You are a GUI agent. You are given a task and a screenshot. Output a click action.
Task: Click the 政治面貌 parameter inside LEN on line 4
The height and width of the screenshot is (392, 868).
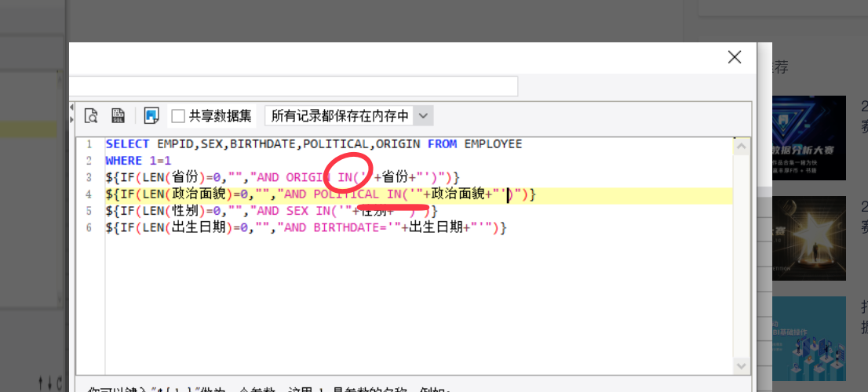[x=199, y=194]
